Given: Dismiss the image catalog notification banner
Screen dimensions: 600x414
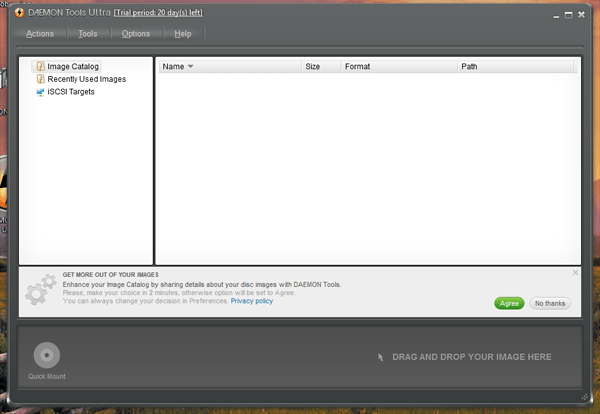Looking at the screenshot, I should coord(575,272).
